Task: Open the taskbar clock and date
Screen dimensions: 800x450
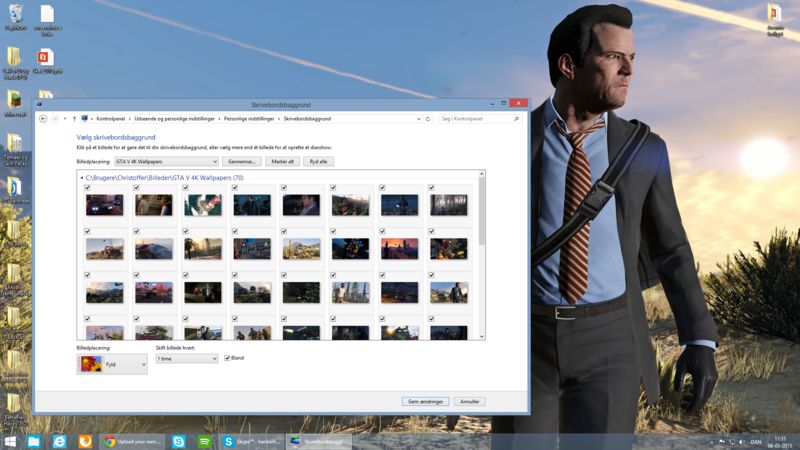Action: pos(781,442)
